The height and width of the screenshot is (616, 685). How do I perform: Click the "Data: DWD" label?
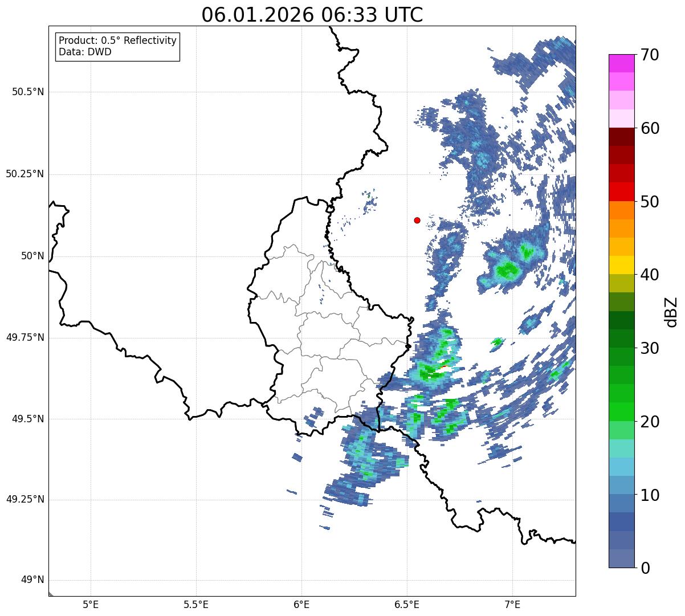pos(85,52)
